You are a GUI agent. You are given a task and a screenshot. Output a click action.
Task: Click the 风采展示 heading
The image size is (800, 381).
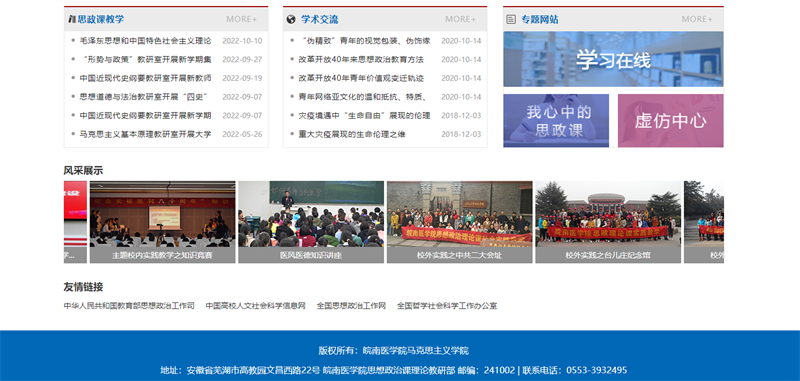[83, 170]
